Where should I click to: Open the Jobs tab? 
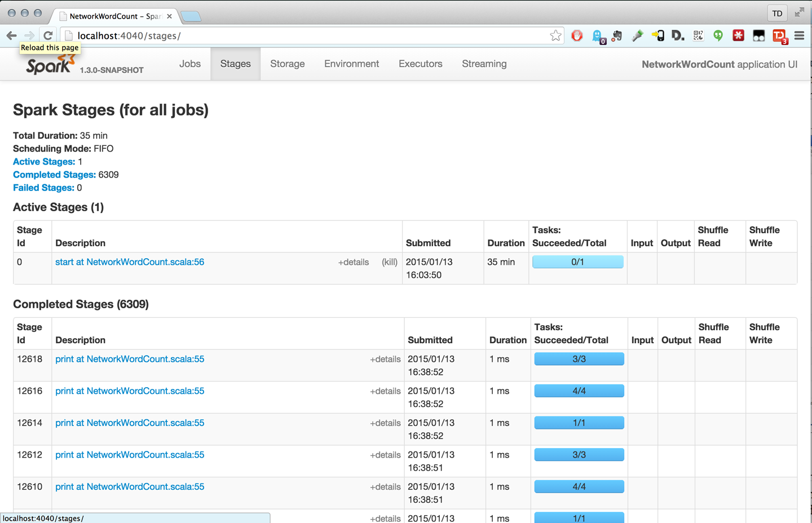[x=190, y=64]
